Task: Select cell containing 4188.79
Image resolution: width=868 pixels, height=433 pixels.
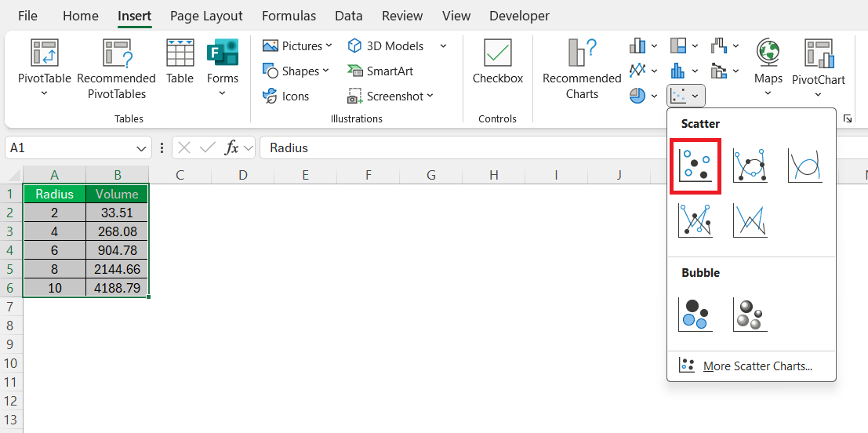Action: [x=118, y=288]
